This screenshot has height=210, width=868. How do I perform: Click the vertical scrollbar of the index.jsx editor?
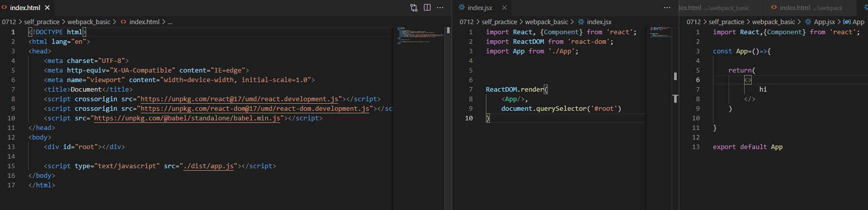[675, 118]
